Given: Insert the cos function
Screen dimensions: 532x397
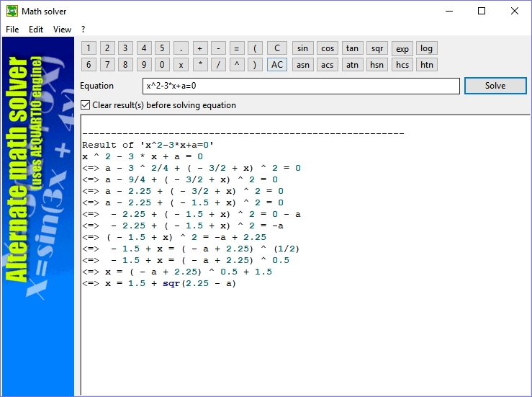Looking at the screenshot, I should [x=328, y=48].
